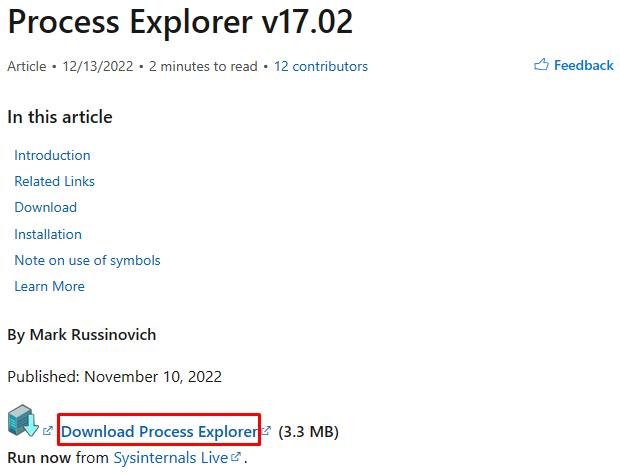
Task: Go to the Related Links section
Action: tap(55, 181)
